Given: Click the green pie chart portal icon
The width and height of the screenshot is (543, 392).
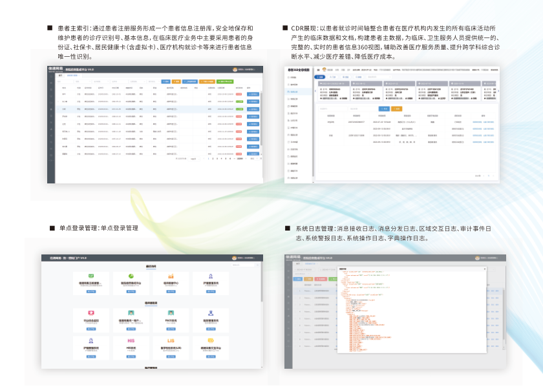Looking at the screenshot, I should pyautogui.click(x=131, y=277).
